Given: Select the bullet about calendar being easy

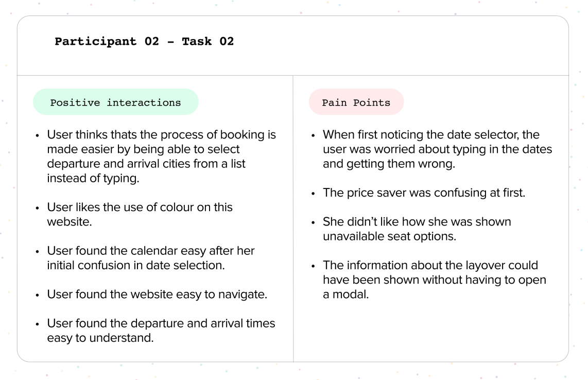Looking at the screenshot, I should point(151,257).
